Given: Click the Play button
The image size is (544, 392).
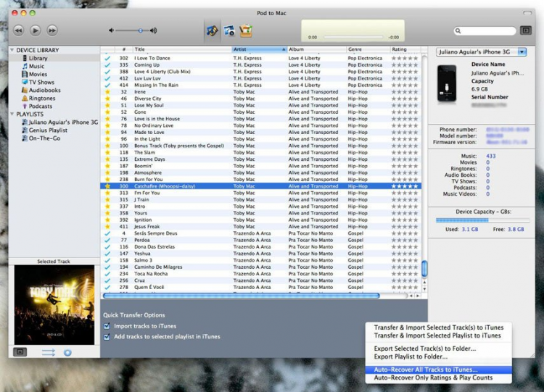Looking at the screenshot, I should pos(35,30).
